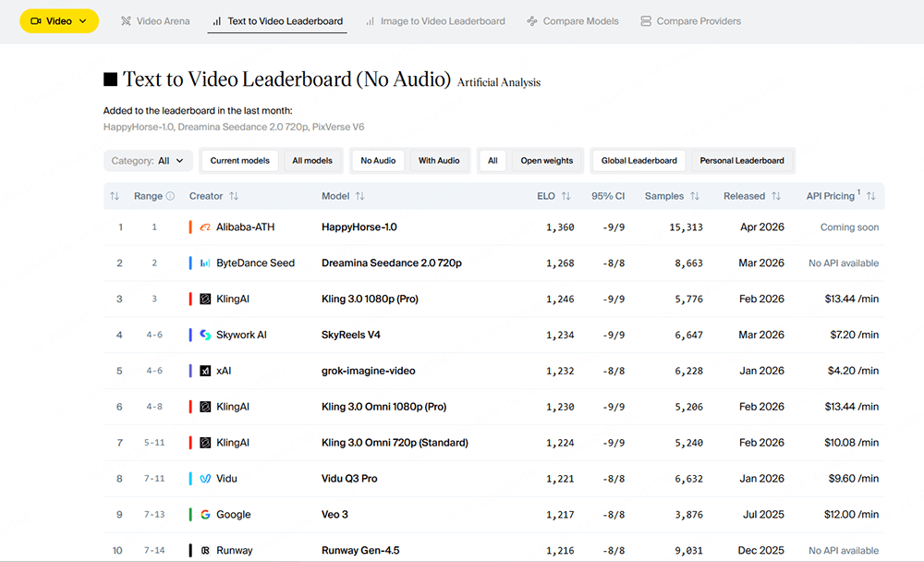The width and height of the screenshot is (924, 562).
Task: Sort by rank using first column arrows
Action: [115, 196]
